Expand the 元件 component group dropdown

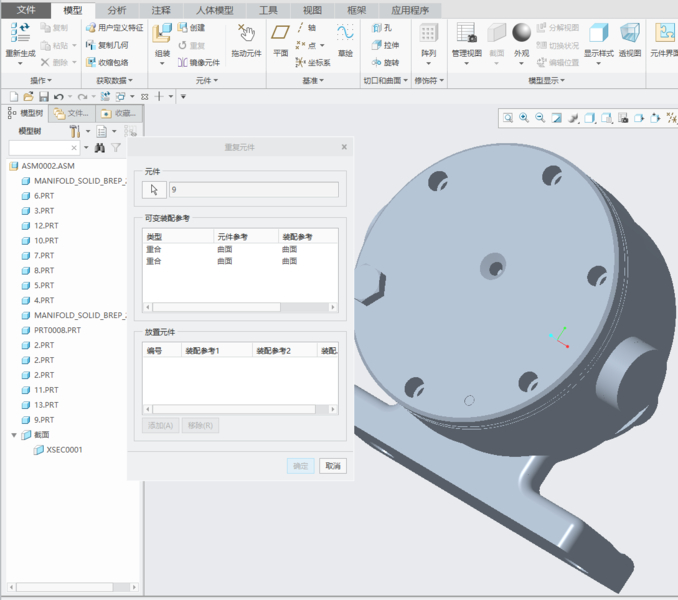[x=207, y=80]
